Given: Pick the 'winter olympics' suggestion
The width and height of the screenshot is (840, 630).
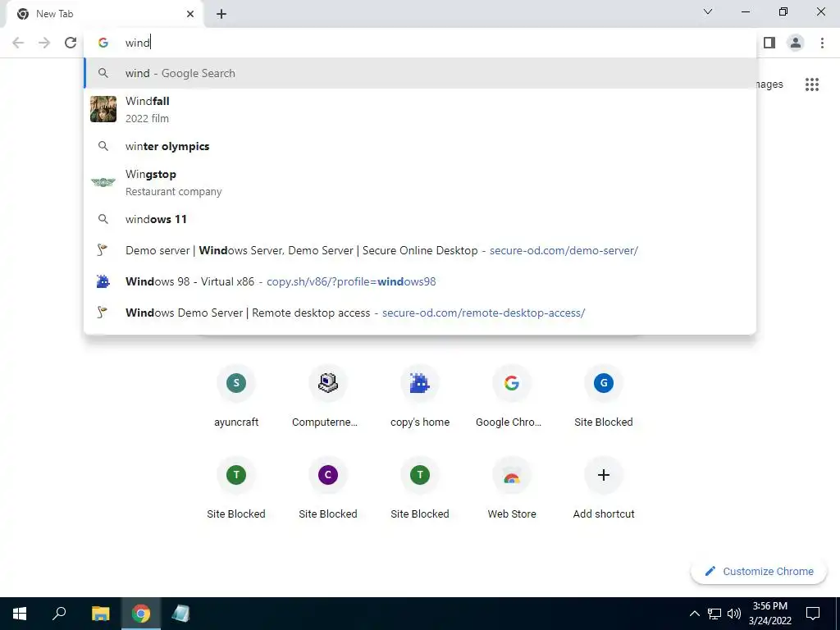Looking at the screenshot, I should [420, 146].
